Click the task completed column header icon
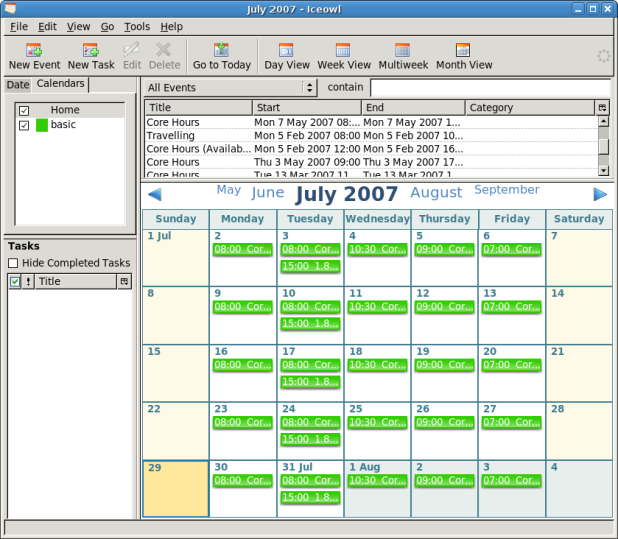This screenshot has width=618, height=539. click(x=15, y=281)
